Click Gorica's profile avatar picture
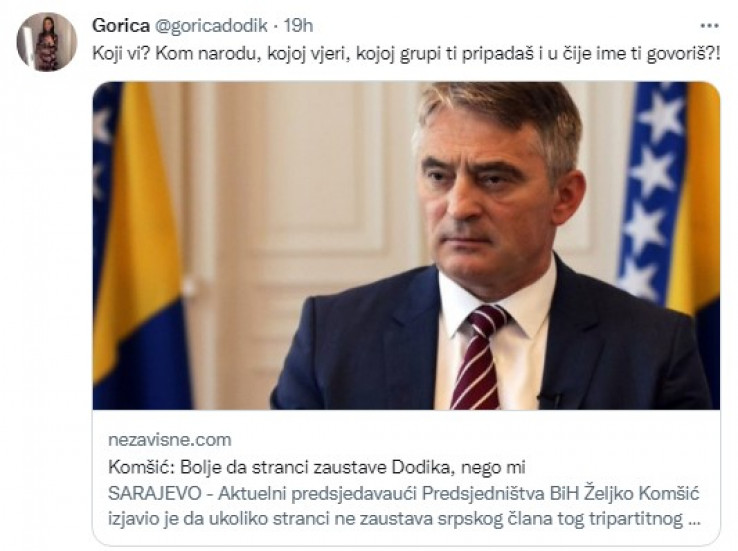Image resolution: width=738 pixels, height=551 pixels. click(x=47, y=42)
